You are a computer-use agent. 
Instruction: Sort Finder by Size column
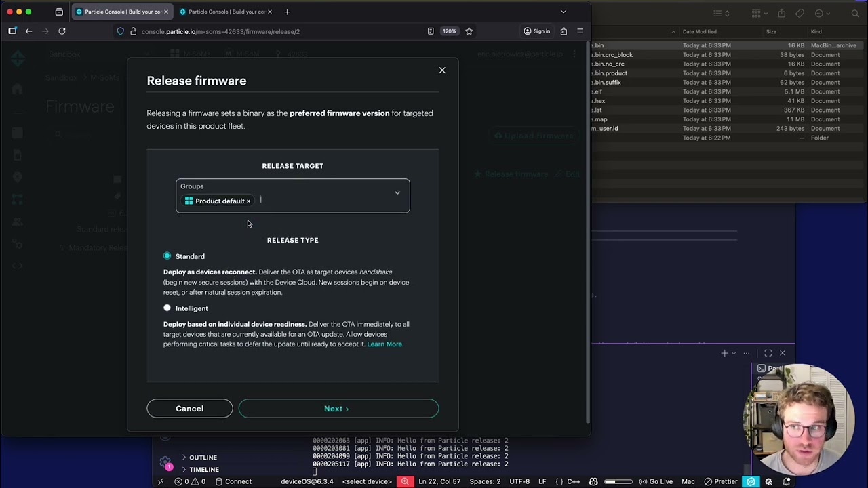[x=771, y=31]
